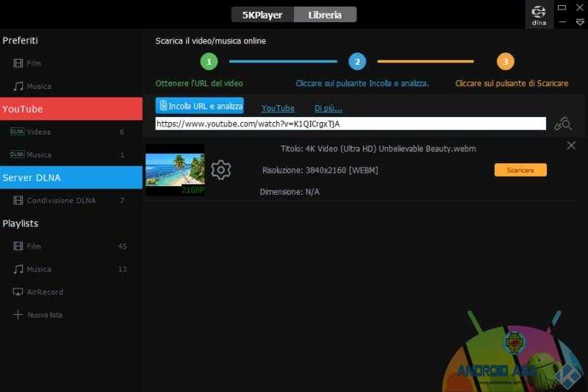
Task: Switch to the 5KPlayer tab
Action: coord(262,15)
